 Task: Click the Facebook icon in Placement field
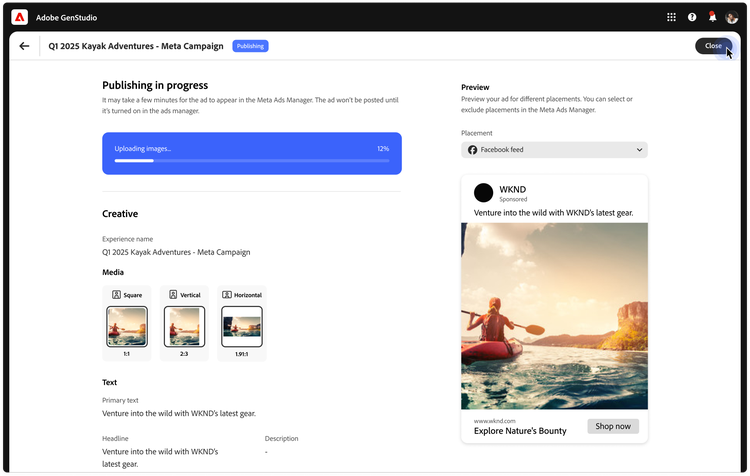click(x=473, y=150)
